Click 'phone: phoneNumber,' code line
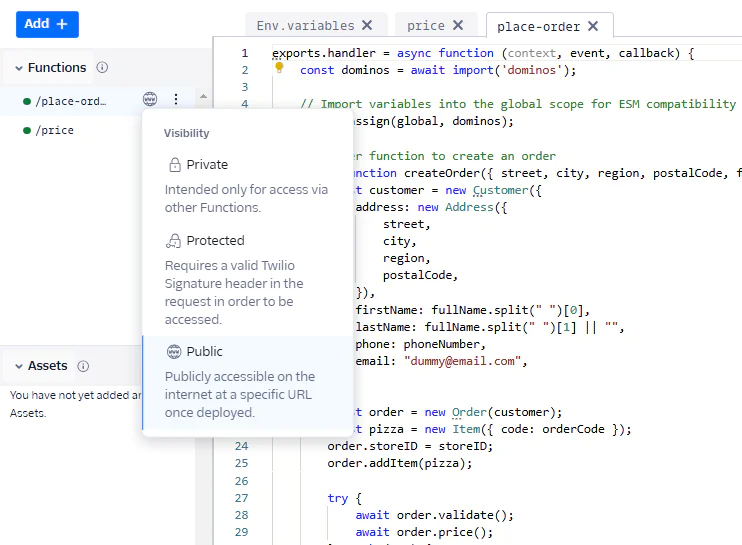 coord(421,344)
